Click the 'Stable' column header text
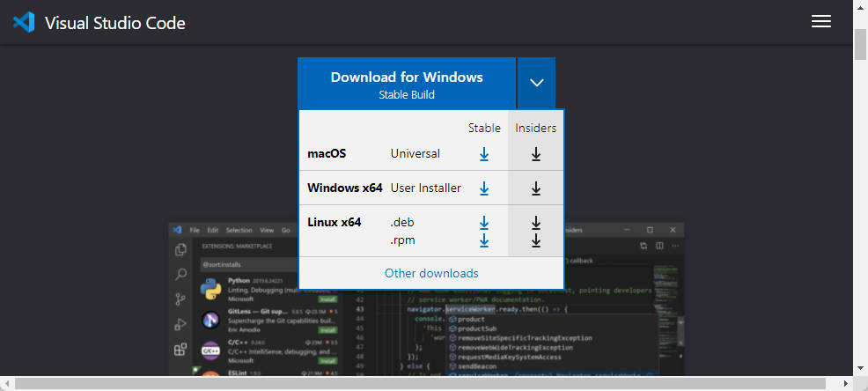Screen dimensions: 868x391 [484, 128]
